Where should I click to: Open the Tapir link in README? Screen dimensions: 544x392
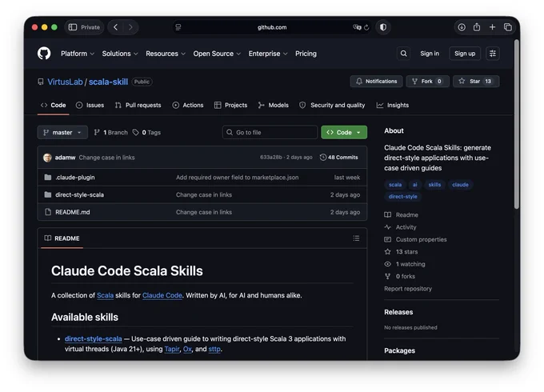click(x=172, y=349)
